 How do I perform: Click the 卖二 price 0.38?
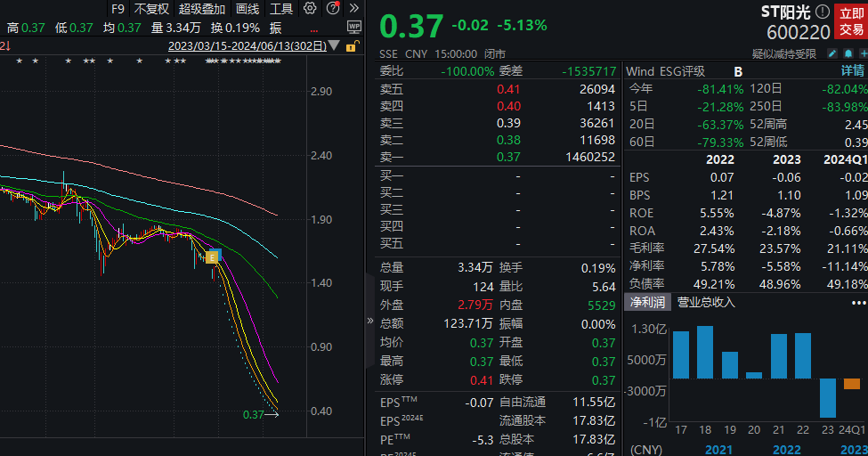508,140
